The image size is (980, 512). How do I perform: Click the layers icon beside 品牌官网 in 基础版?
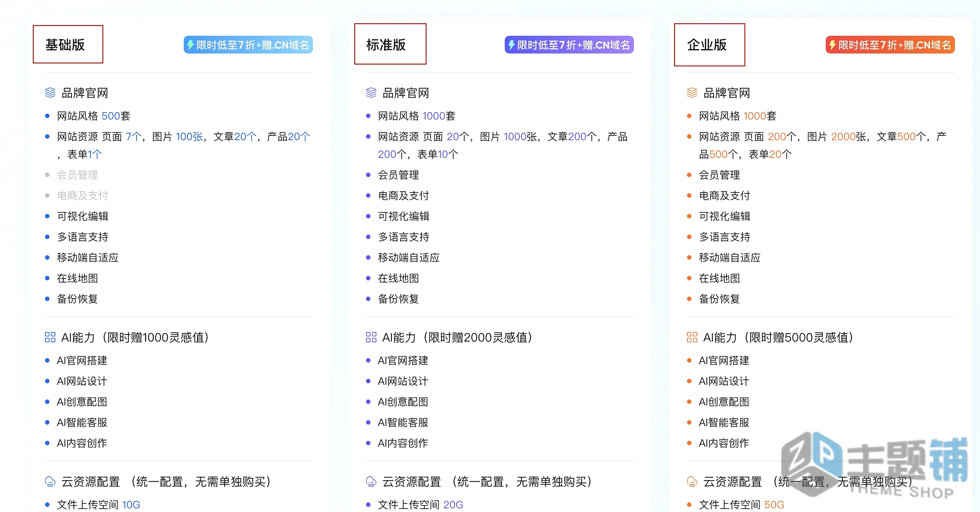click(x=50, y=93)
